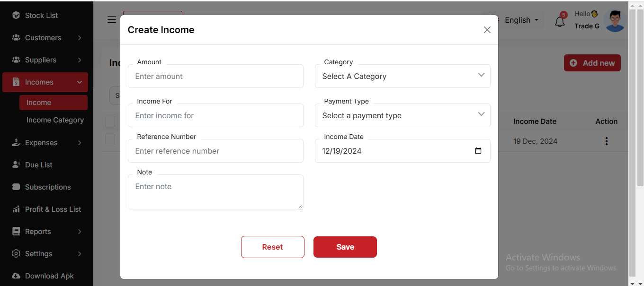This screenshot has height=286, width=644.
Task: Open the calendar picker in Income Date
Action: [x=478, y=151]
